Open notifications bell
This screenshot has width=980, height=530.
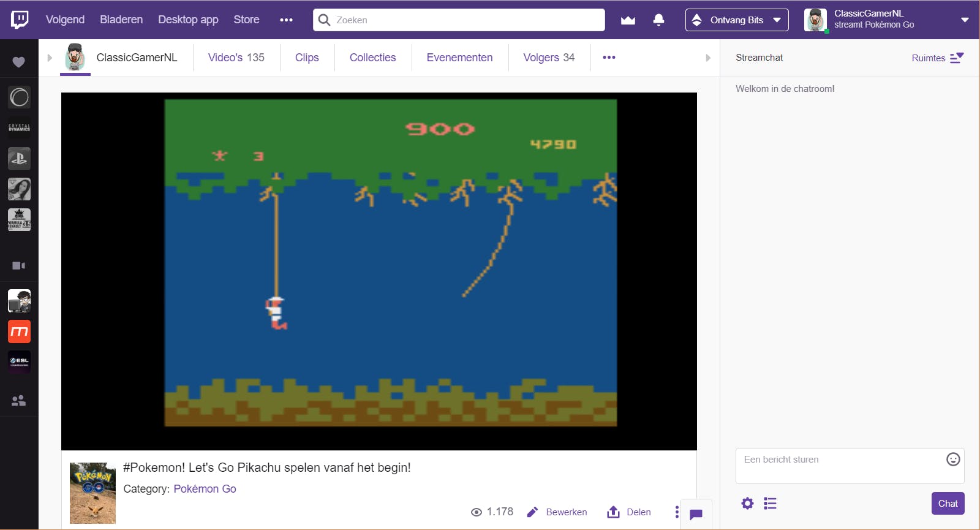pyautogui.click(x=659, y=20)
